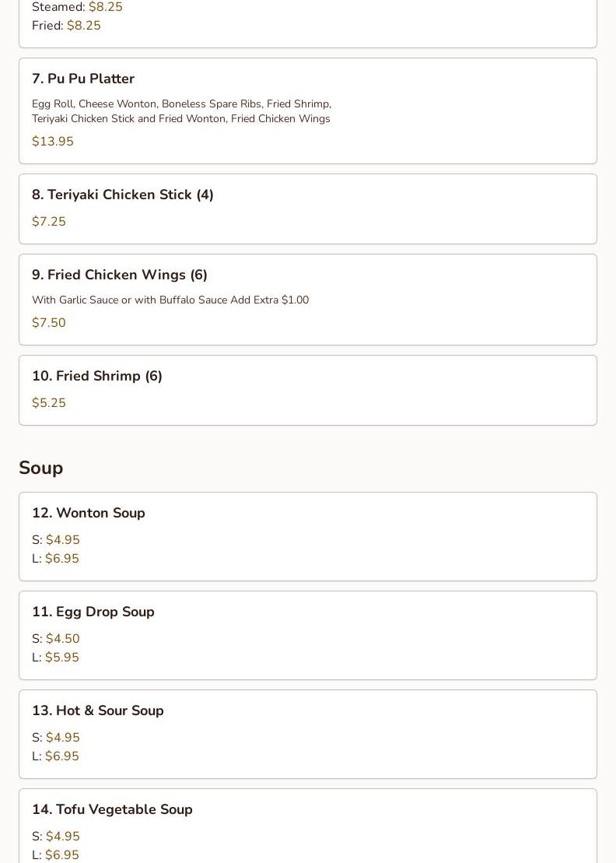
Task: Open the Pu Pu Platter menu item
Action: click(x=308, y=111)
